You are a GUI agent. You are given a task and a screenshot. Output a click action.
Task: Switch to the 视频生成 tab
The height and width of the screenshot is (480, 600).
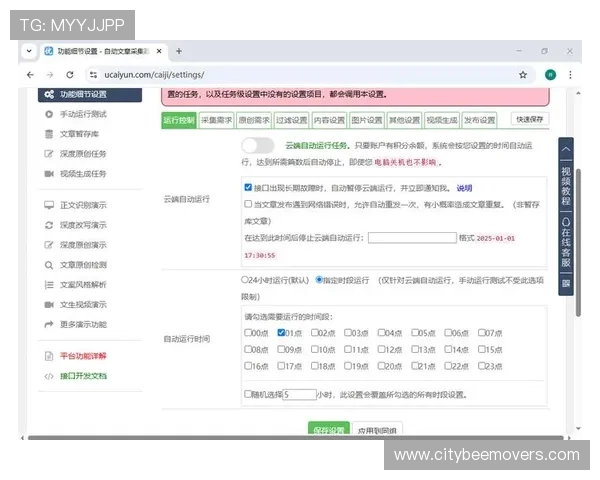[x=442, y=120]
